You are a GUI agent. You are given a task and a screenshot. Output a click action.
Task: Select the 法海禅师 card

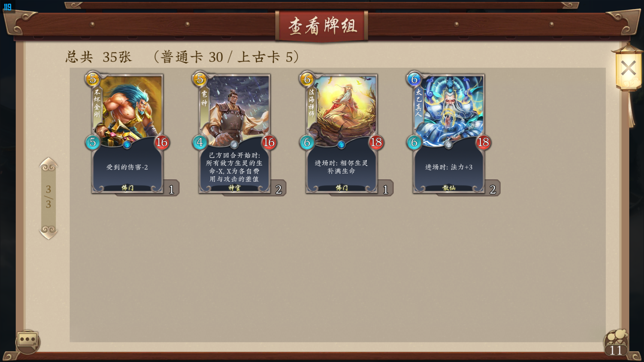341,134
